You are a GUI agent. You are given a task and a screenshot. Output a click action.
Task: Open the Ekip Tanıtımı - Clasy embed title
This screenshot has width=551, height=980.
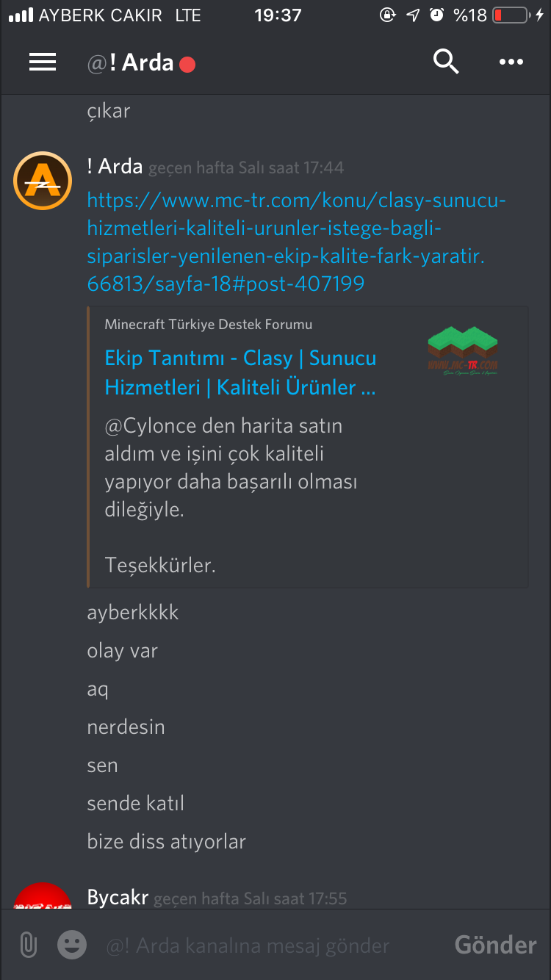pyautogui.click(x=240, y=372)
